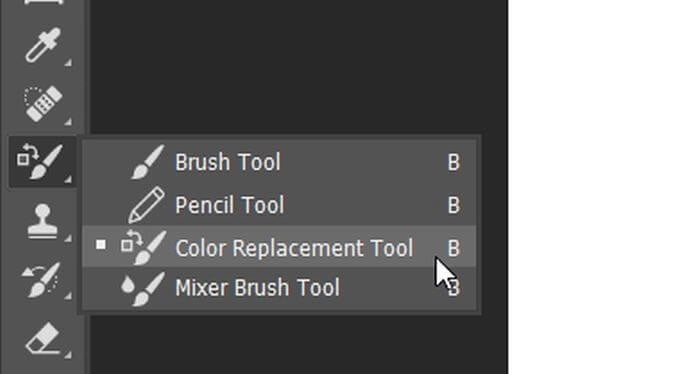Expand the Healing Brush group corner triangle

pyautogui.click(x=68, y=122)
